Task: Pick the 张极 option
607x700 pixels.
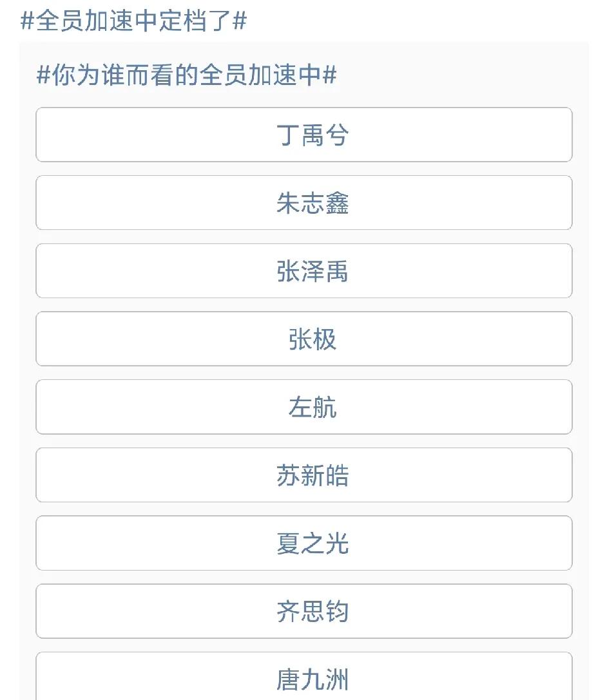Action: click(x=303, y=339)
